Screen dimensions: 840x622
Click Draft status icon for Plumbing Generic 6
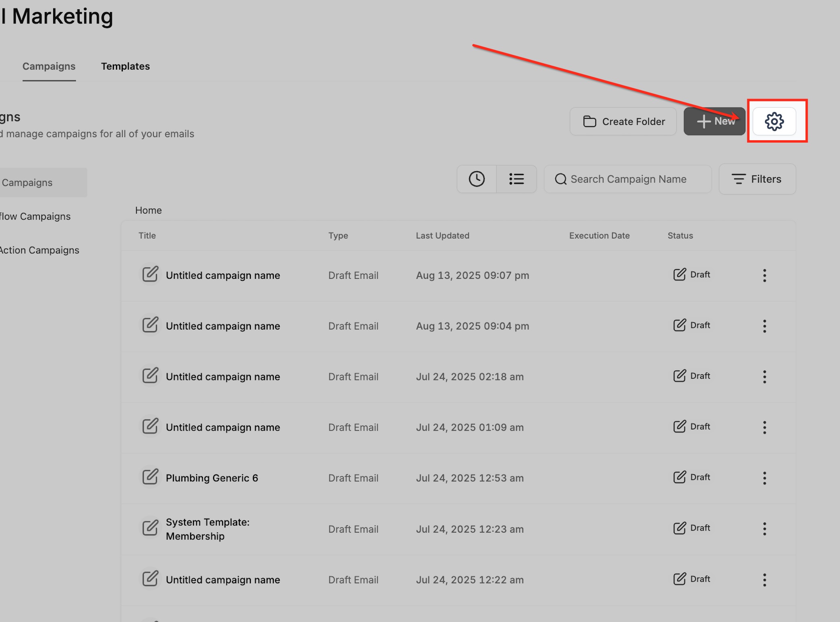(679, 477)
